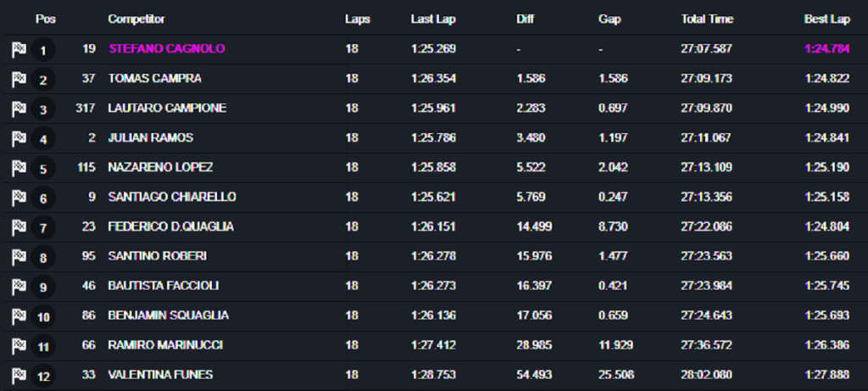Click the position 9 badge
This screenshot has width=868, height=391.
click(44, 288)
